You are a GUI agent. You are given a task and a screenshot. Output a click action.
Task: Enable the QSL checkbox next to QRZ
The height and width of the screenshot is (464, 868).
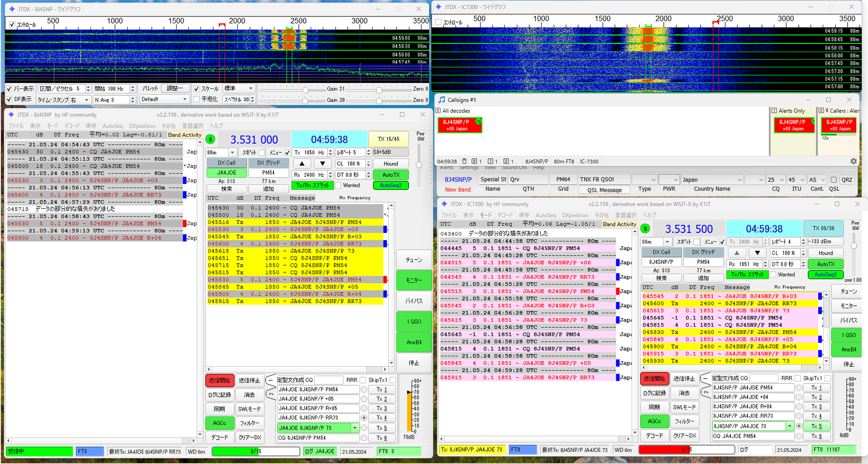coord(834,180)
